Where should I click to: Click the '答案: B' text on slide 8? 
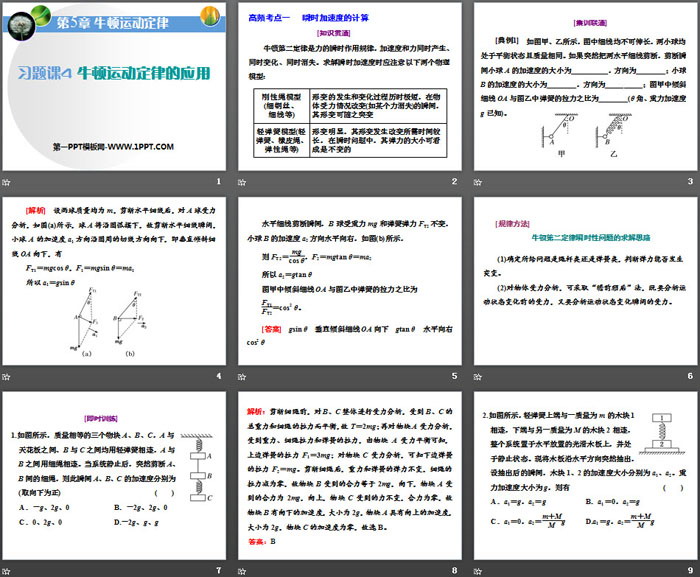[261, 540]
